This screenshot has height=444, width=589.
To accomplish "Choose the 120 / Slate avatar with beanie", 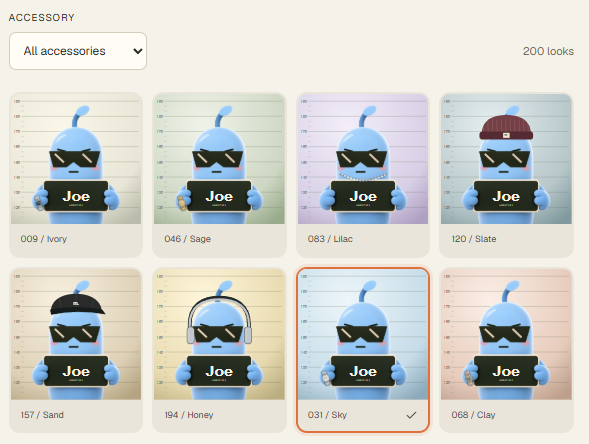I will (506, 159).
